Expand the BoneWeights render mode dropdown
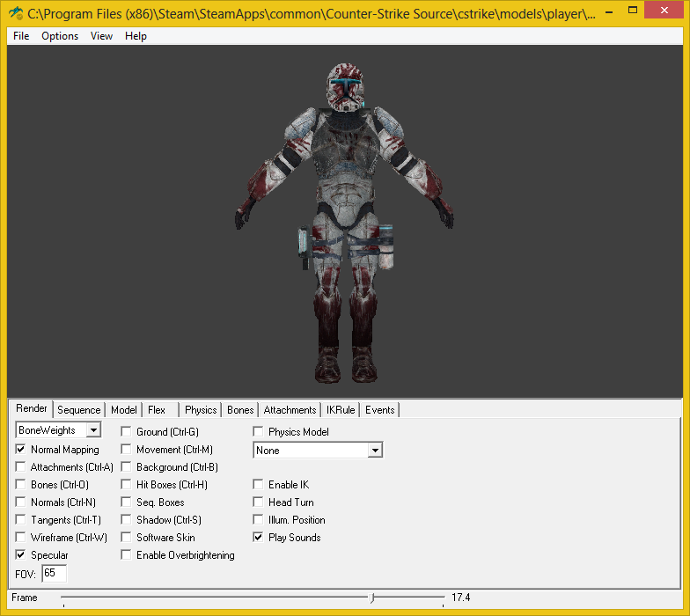The image size is (690, 616). (93, 429)
